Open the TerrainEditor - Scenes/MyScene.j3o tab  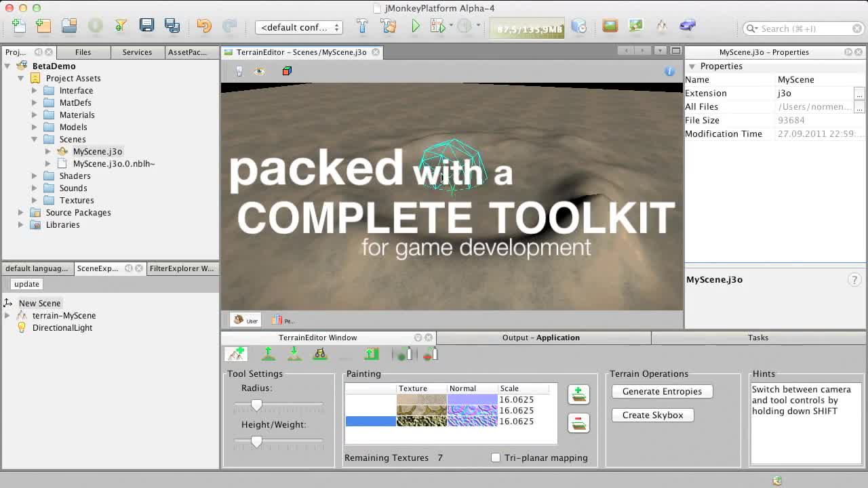(x=297, y=52)
